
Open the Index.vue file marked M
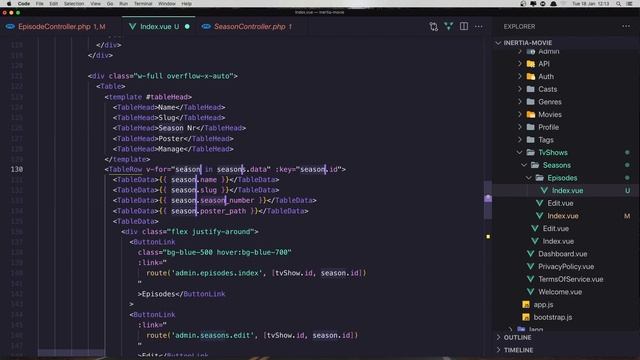pyautogui.click(x=563, y=216)
